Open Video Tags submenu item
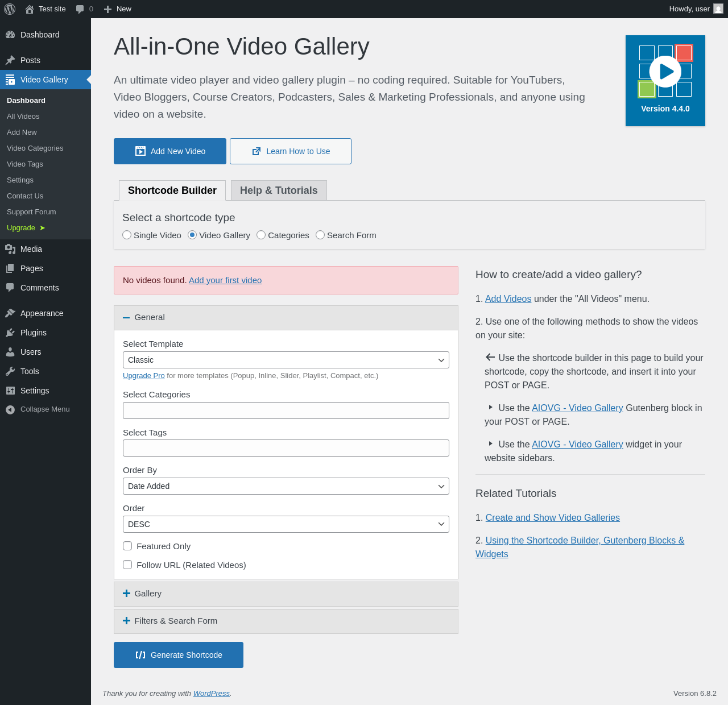Screen dimensions: 728x705 point(45,164)
